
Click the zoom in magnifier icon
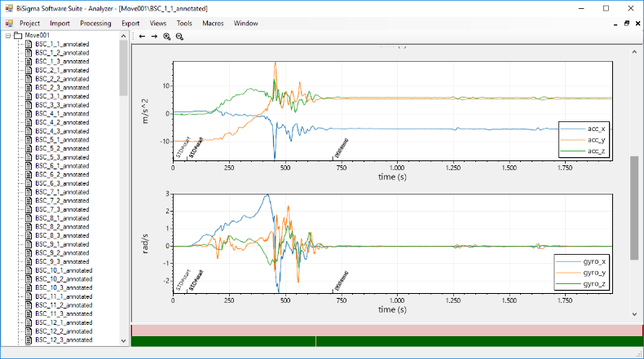point(167,37)
